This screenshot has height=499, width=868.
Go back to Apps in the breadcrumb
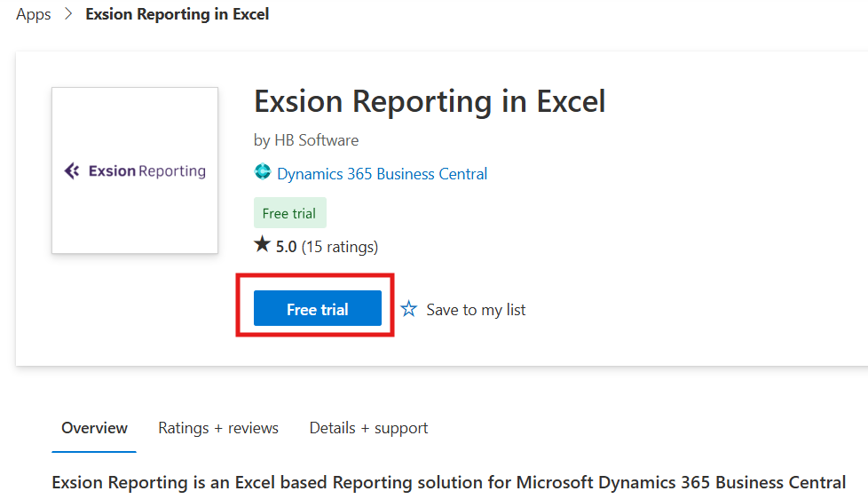[33, 14]
